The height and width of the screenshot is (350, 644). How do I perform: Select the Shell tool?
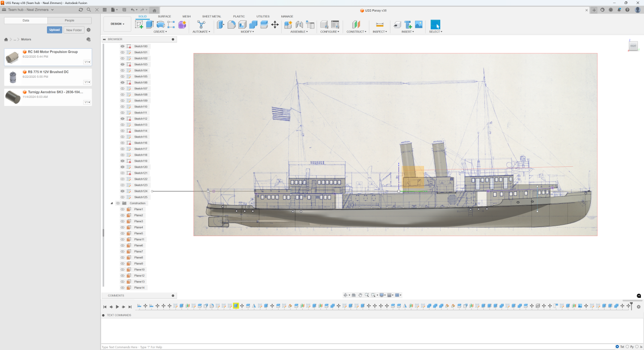tap(242, 25)
